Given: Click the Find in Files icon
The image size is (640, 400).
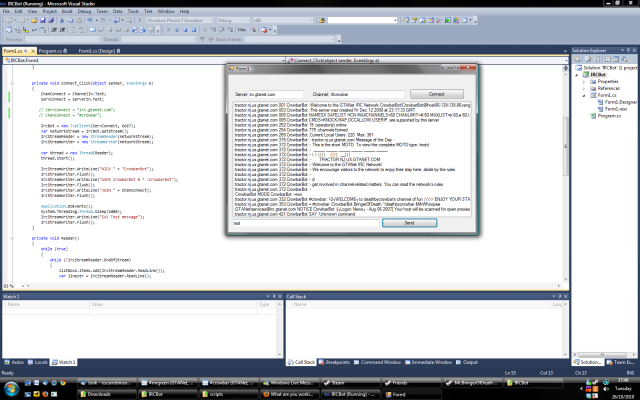Looking at the screenshot, I should [x=322, y=20].
